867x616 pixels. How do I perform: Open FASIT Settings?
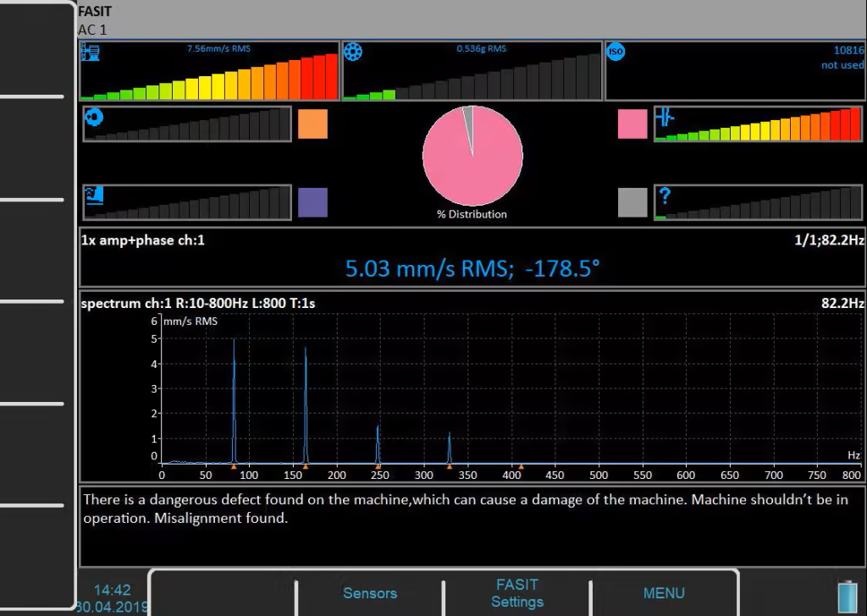pyautogui.click(x=516, y=593)
